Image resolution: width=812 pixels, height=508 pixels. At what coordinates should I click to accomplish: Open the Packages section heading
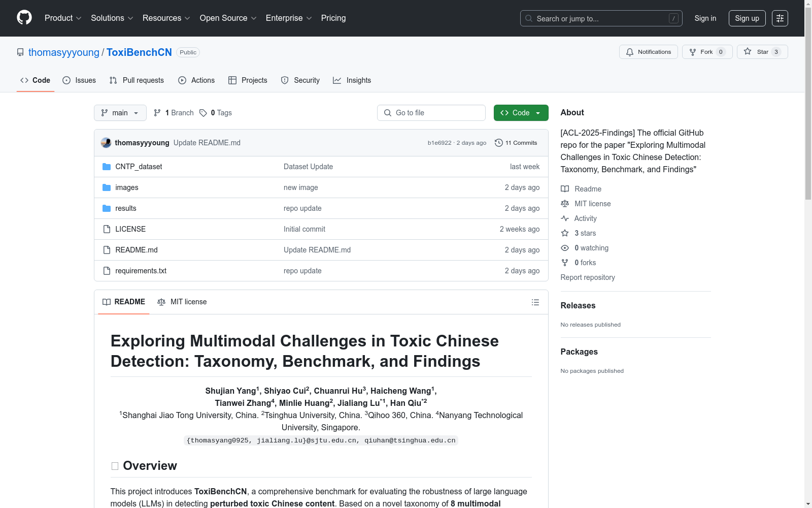(x=579, y=352)
